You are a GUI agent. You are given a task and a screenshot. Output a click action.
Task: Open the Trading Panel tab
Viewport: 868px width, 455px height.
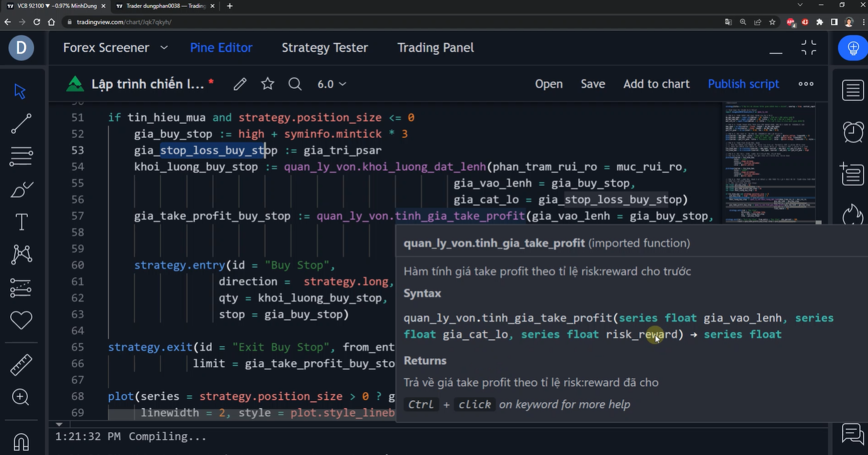coord(435,48)
